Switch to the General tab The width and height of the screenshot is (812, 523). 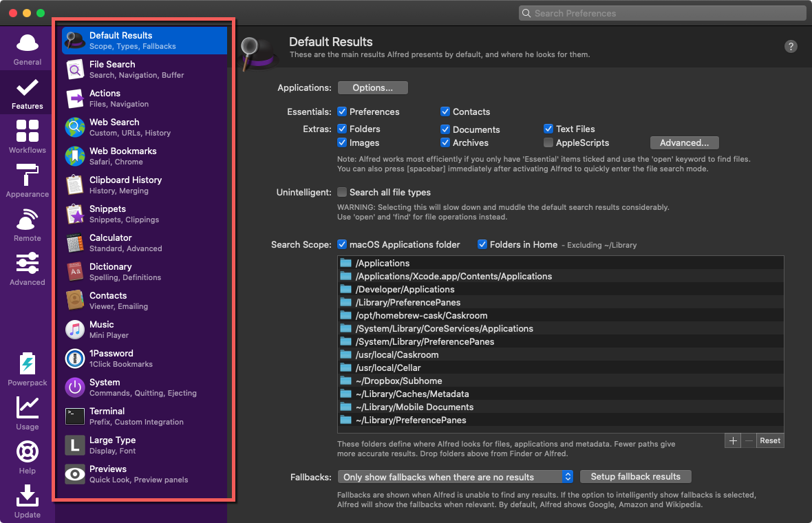(28, 50)
